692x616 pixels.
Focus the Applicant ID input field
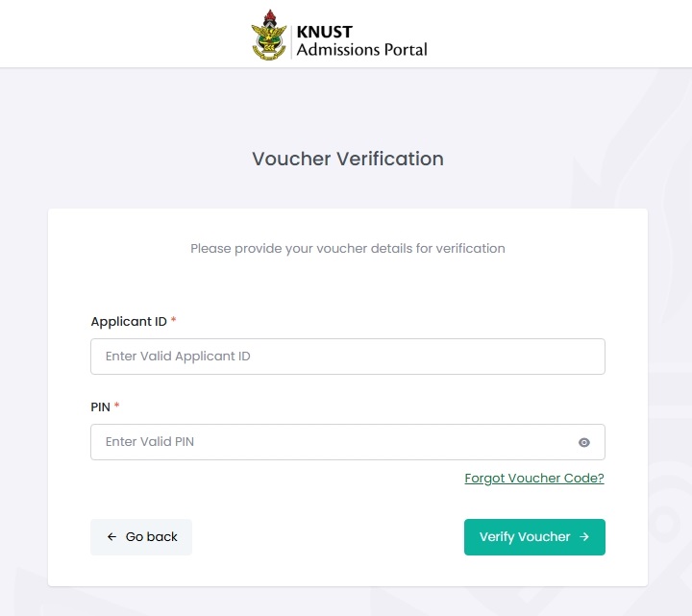pos(347,357)
